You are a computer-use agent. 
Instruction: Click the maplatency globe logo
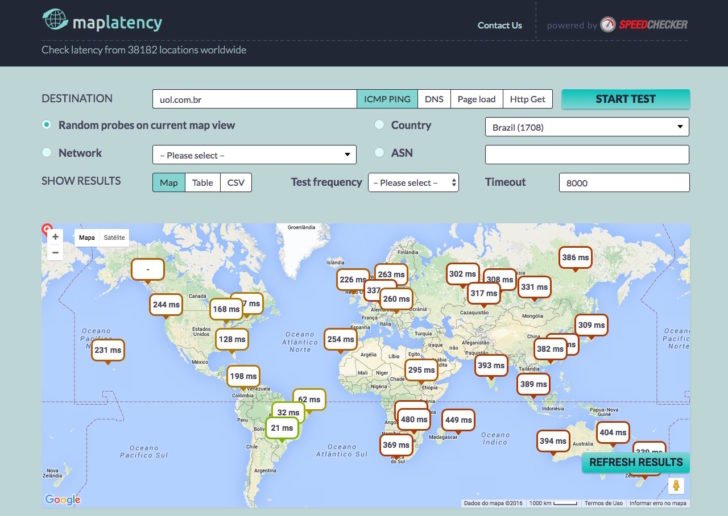[x=55, y=21]
